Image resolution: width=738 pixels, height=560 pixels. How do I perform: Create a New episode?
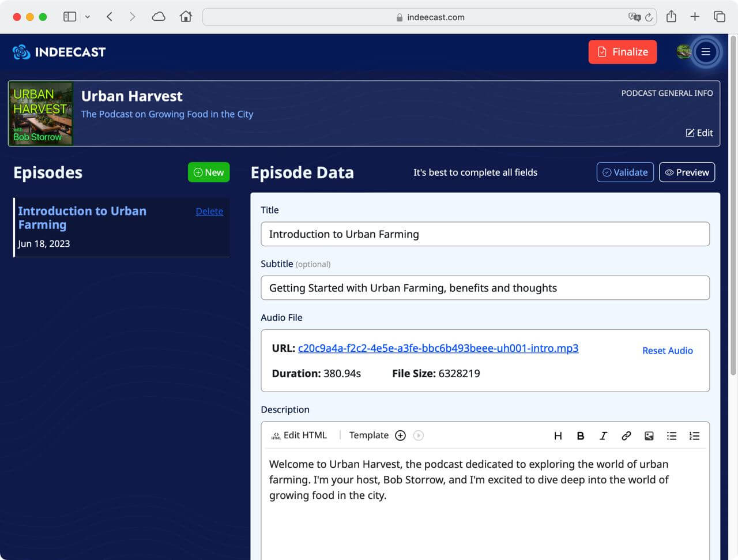[x=209, y=172]
